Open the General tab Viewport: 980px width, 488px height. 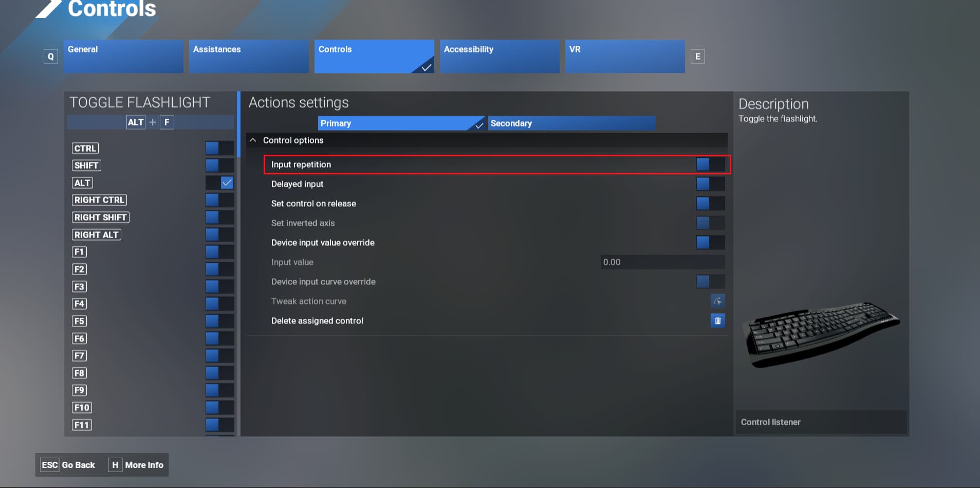123,57
